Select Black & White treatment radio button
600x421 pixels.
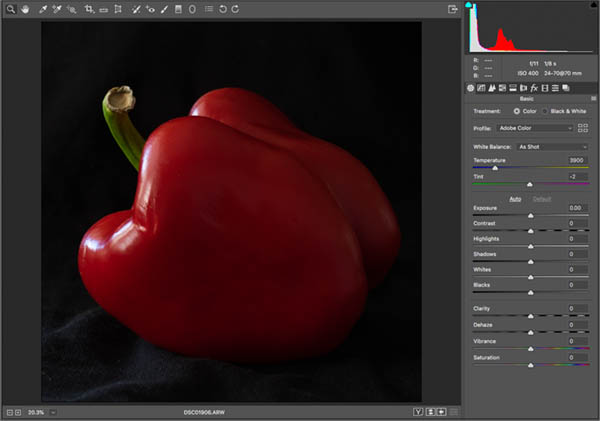click(545, 111)
